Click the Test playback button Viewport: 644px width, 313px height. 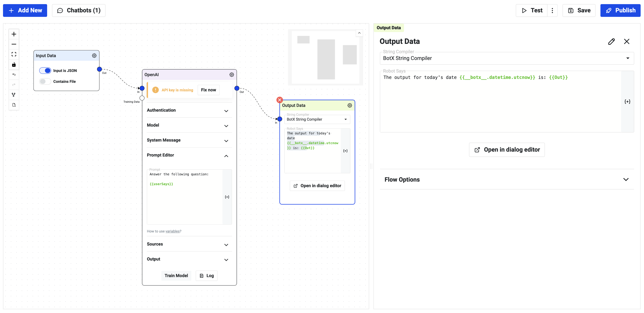tap(532, 10)
